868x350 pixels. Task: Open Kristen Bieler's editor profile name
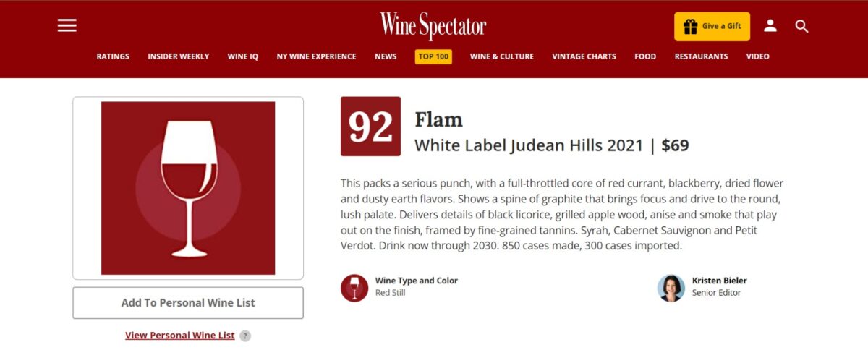[x=719, y=281]
